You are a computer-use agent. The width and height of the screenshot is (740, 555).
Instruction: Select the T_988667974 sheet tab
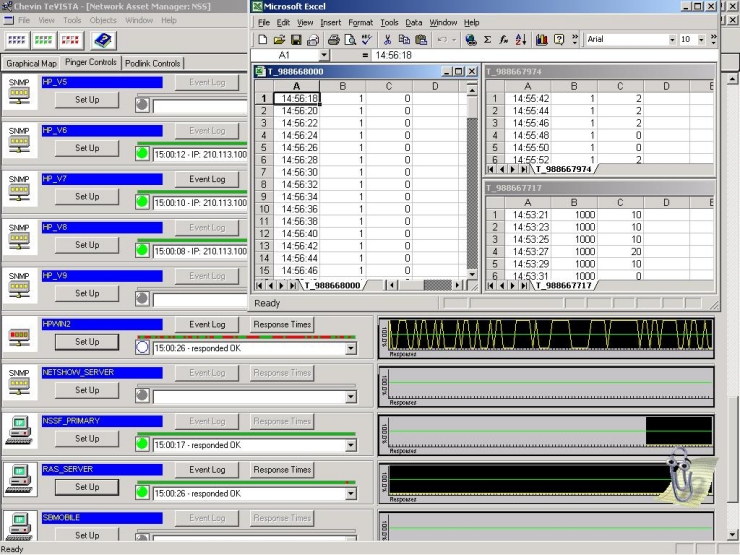[x=563, y=169]
